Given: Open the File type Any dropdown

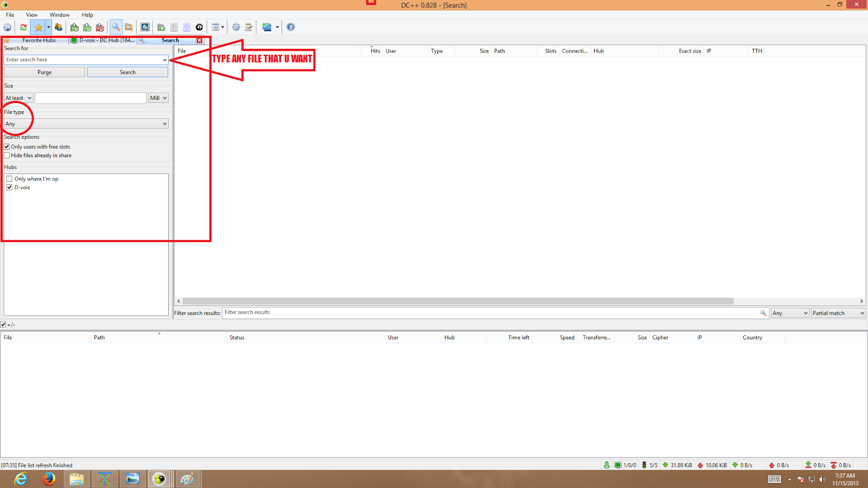Looking at the screenshot, I should [86, 124].
